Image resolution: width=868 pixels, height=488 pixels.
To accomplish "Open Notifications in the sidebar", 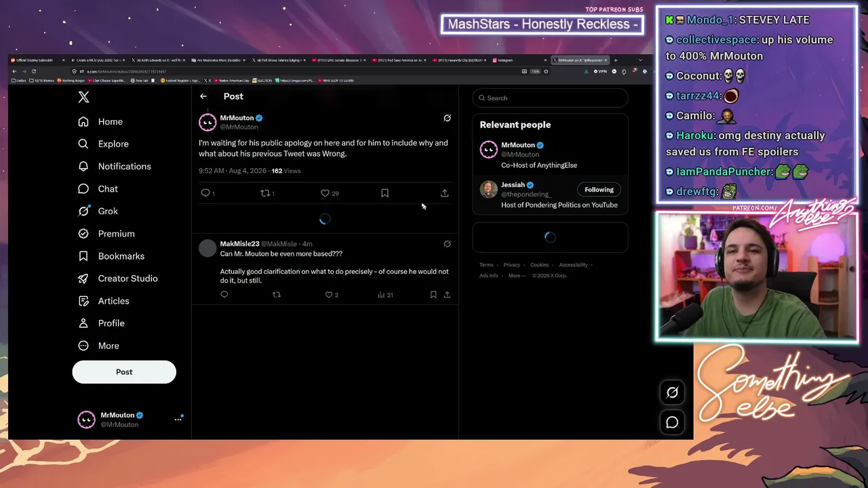I will [115, 166].
